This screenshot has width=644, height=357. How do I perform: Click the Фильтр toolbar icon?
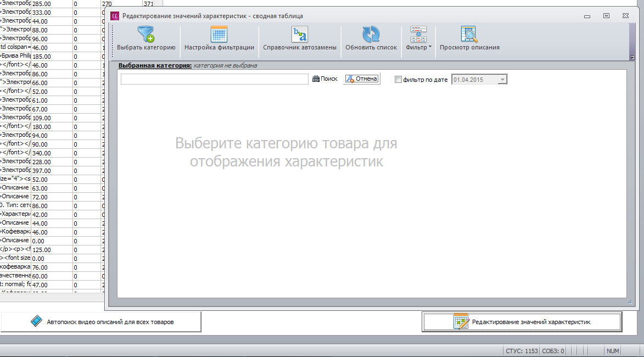click(x=418, y=34)
